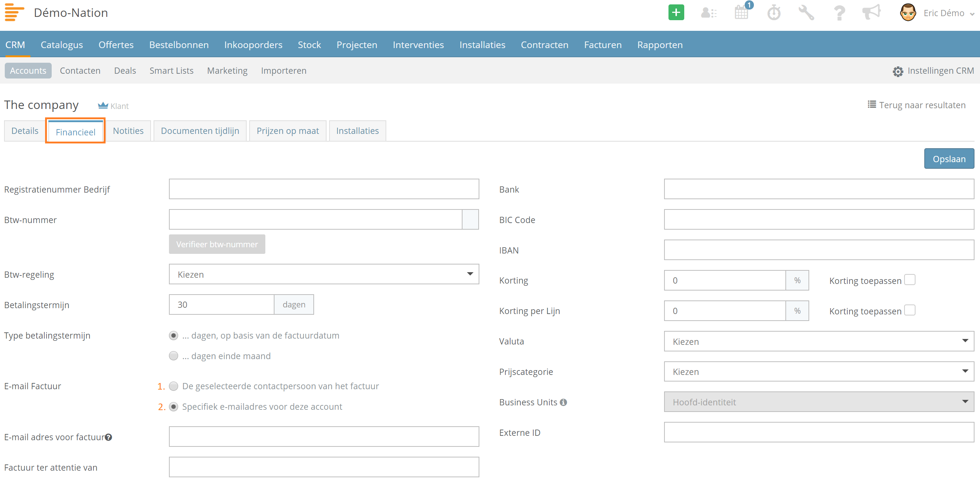Image resolution: width=980 pixels, height=489 pixels.
Task: Click the Eric Démo avatar picture
Action: pos(908,12)
